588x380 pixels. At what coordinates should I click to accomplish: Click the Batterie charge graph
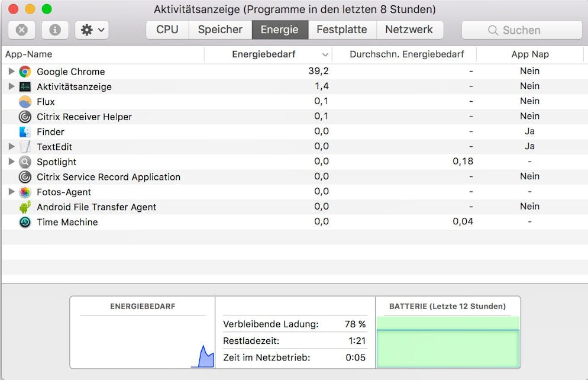448,342
